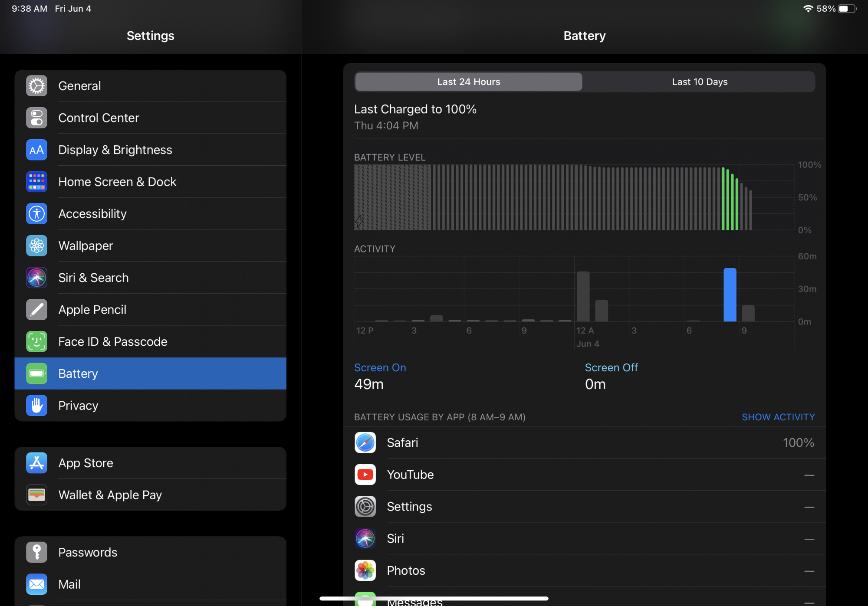Open General settings gear icon

pos(37,86)
